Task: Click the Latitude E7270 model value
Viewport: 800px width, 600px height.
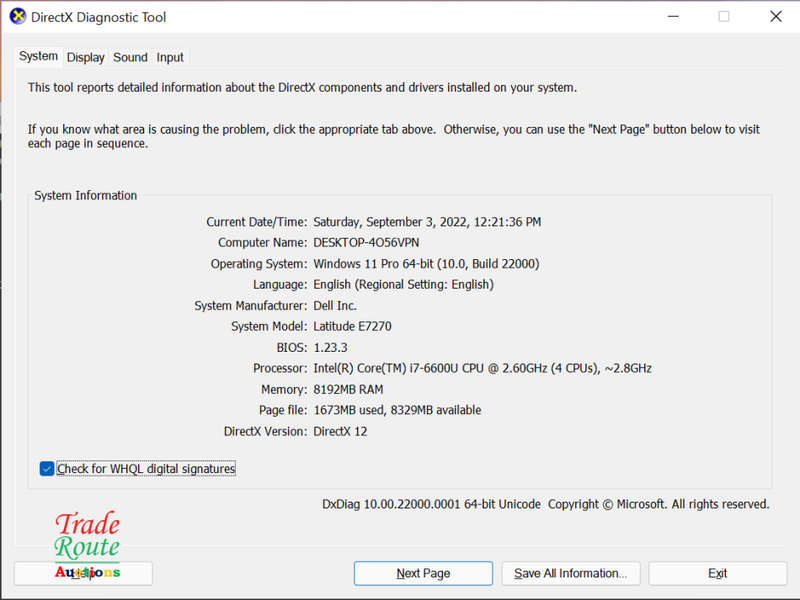Action: pyautogui.click(x=353, y=326)
